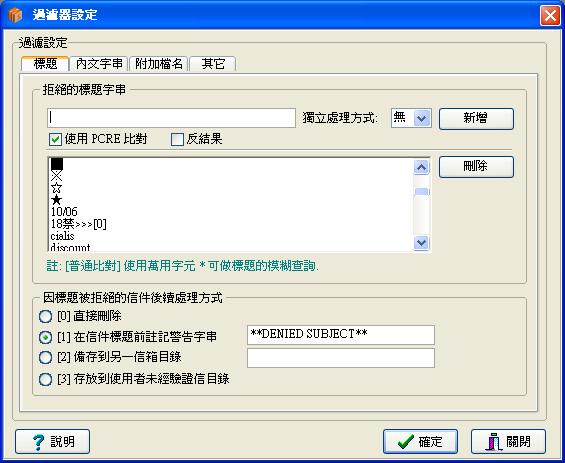Image resolution: width=565 pixels, height=463 pixels.
Task: Click the 刪除 button
Action: click(x=476, y=166)
